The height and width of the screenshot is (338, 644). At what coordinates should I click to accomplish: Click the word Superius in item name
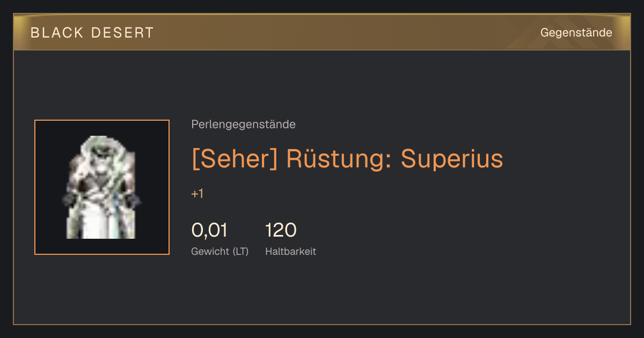point(452,159)
